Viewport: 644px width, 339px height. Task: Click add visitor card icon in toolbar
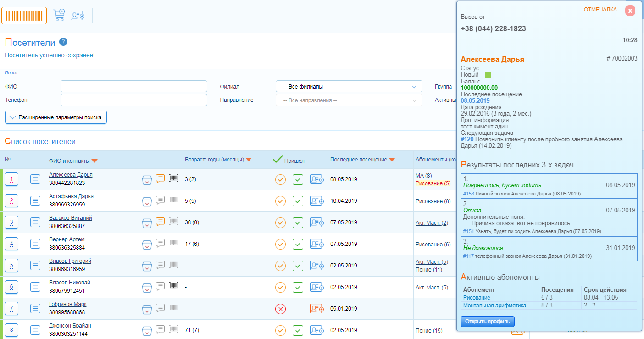click(78, 15)
